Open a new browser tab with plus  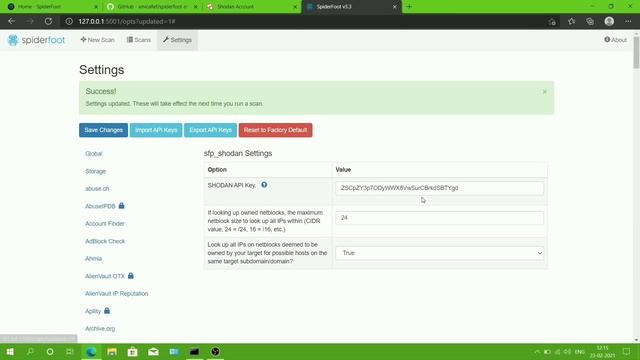[x=409, y=7]
